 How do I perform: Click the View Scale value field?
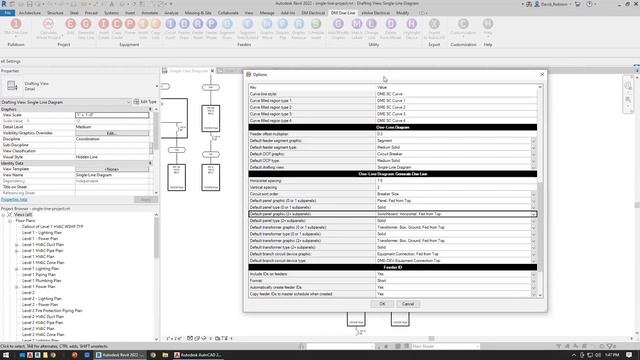tap(112, 115)
